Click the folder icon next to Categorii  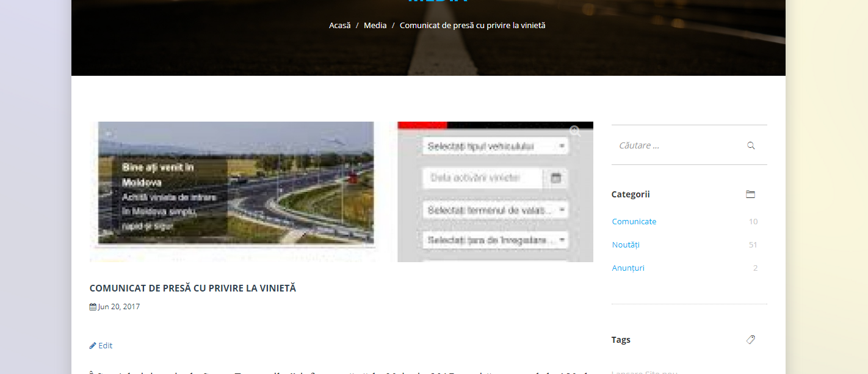pyautogui.click(x=750, y=194)
